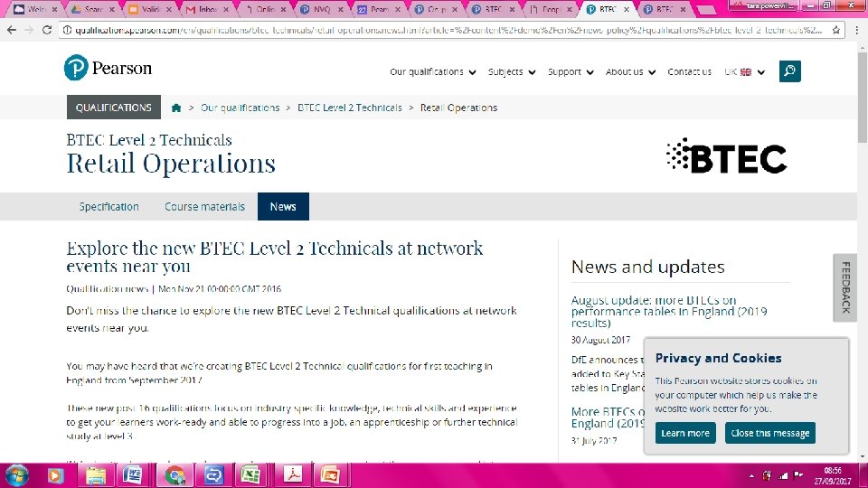Expand the Our qualifications menu
Viewport: 868px width, 488px height.
coord(432,72)
